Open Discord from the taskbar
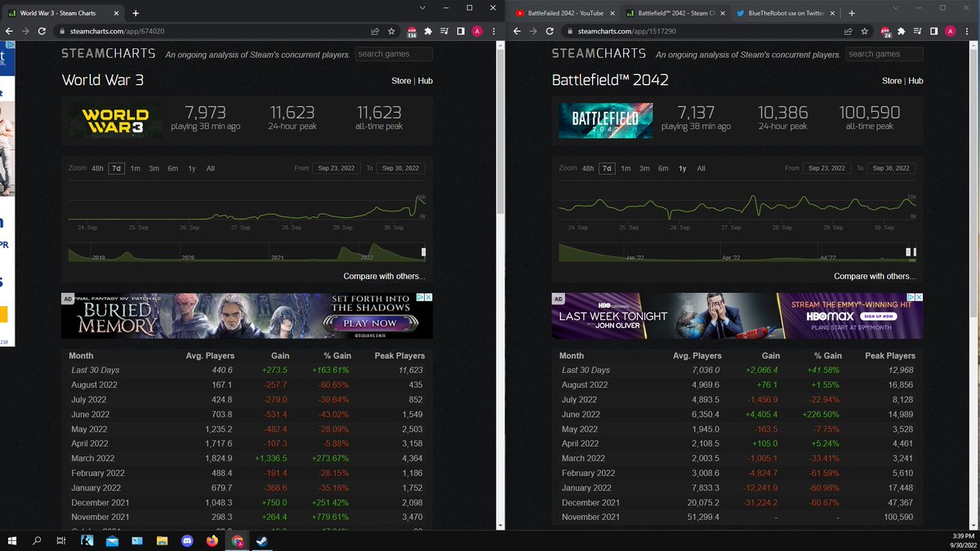This screenshot has width=980, height=551. pos(189,540)
